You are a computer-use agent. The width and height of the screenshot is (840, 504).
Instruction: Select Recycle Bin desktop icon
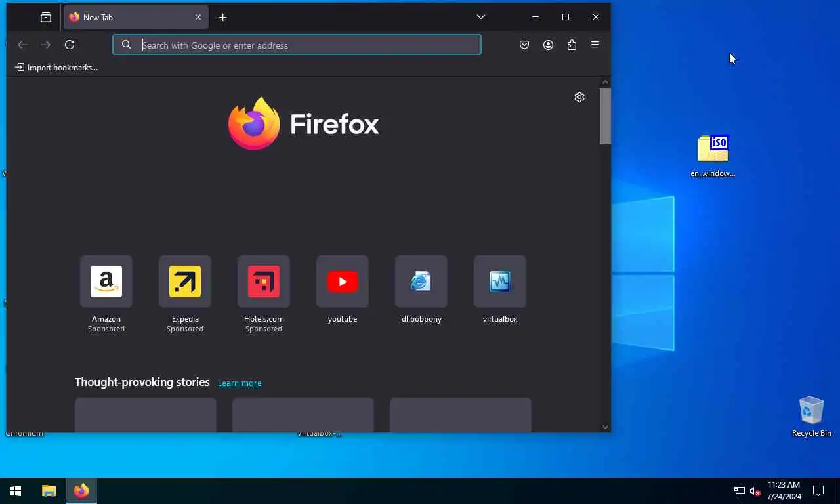click(812, 417)
